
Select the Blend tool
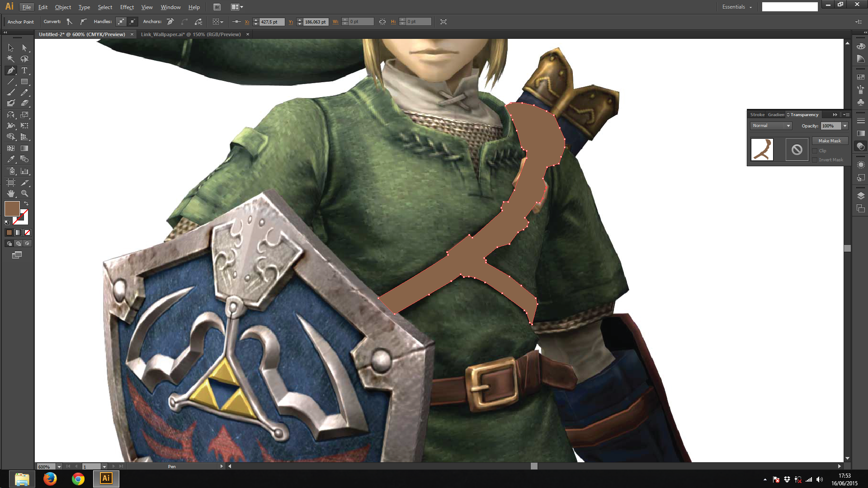click(x=24, y=159)
